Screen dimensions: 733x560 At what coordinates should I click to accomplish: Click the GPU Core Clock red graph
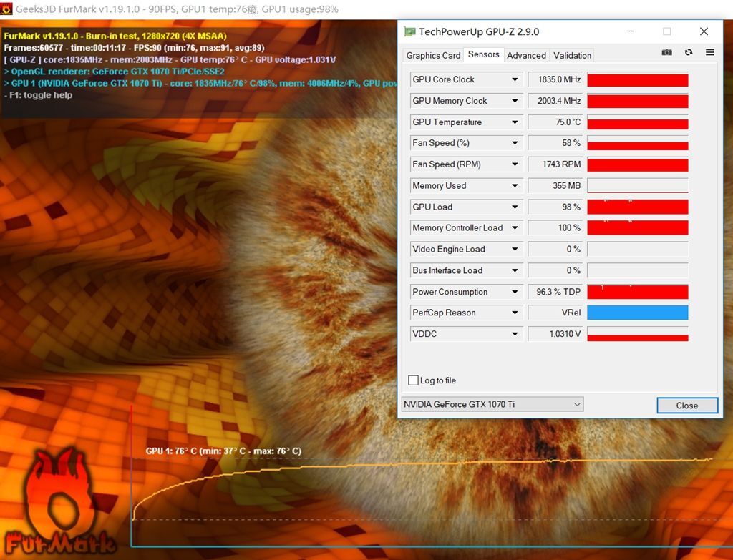point(638,80)
